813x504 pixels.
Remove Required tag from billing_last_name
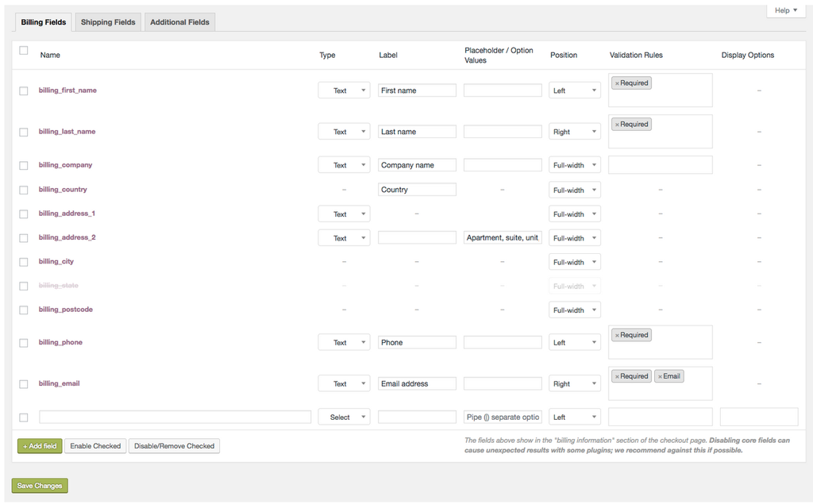pos(617,125)
